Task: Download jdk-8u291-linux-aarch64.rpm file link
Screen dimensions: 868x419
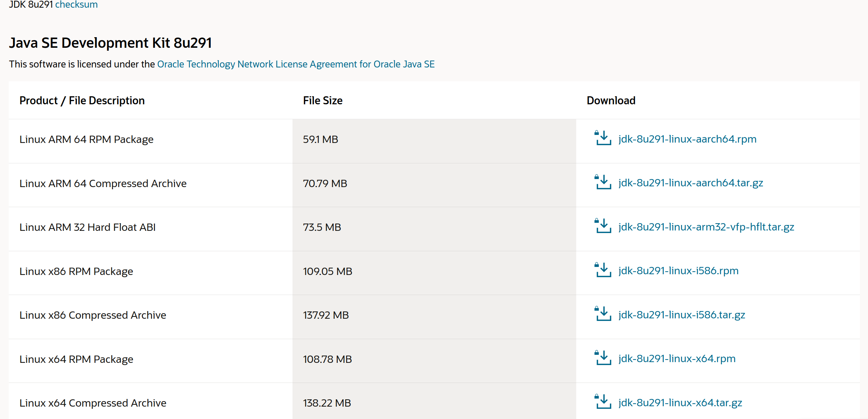Action: coord(687,139)
